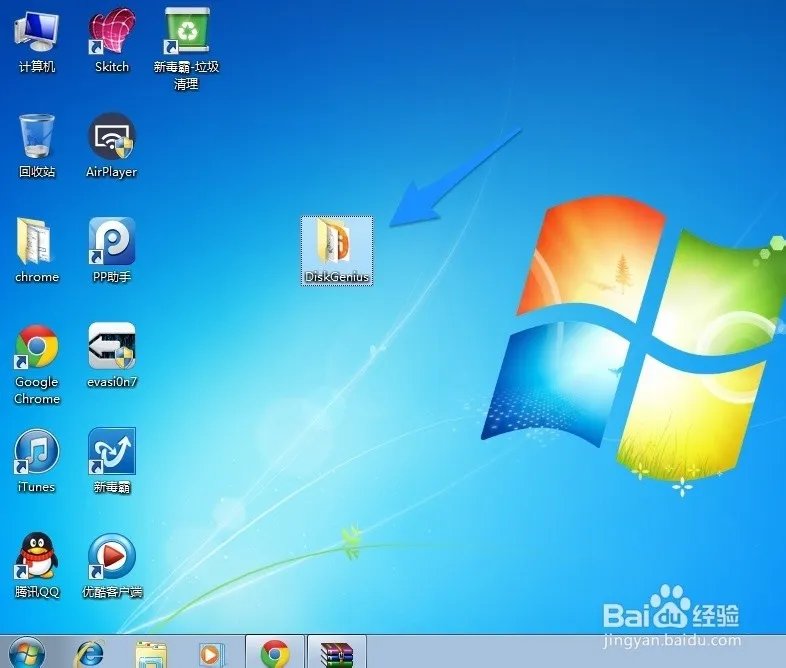Screen dimensions: 786x668
Task: Select the DiskGenius folder on the desktop
Action: point(337,244)
